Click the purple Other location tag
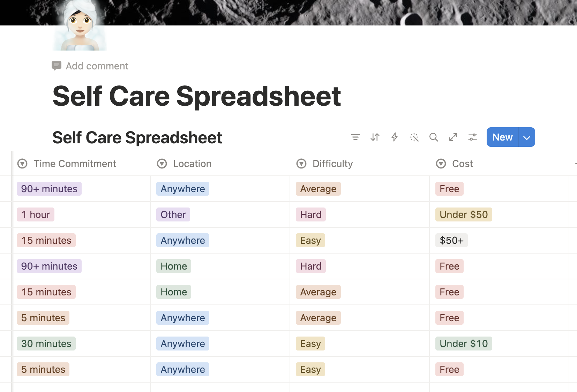577x392 pixels. click(173, 214)
